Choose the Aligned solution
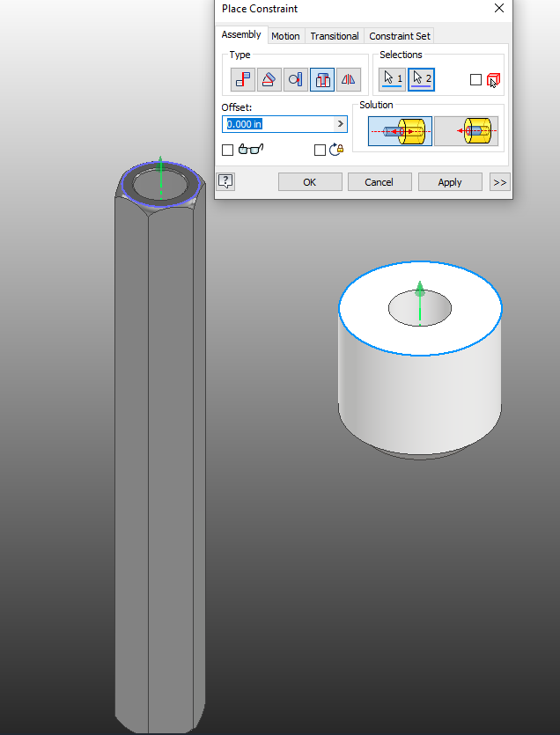 pyautogui.click(x=466, y=131)
